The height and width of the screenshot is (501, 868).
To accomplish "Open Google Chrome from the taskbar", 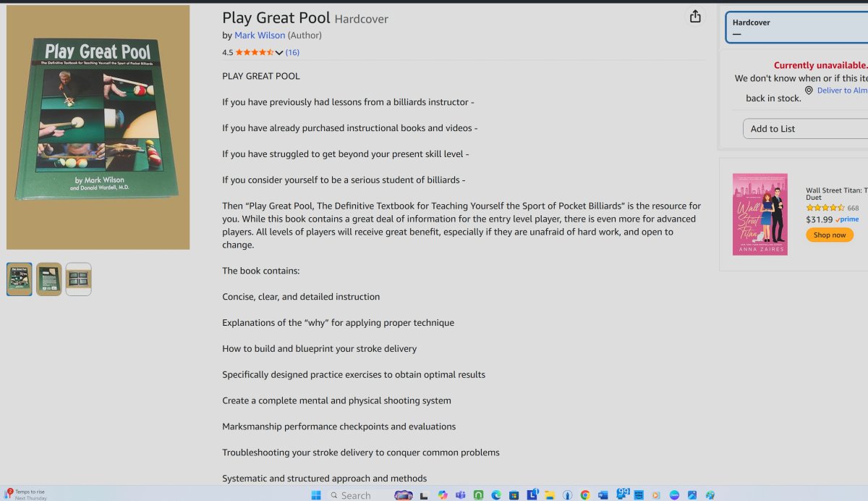I will click(585, 495).
